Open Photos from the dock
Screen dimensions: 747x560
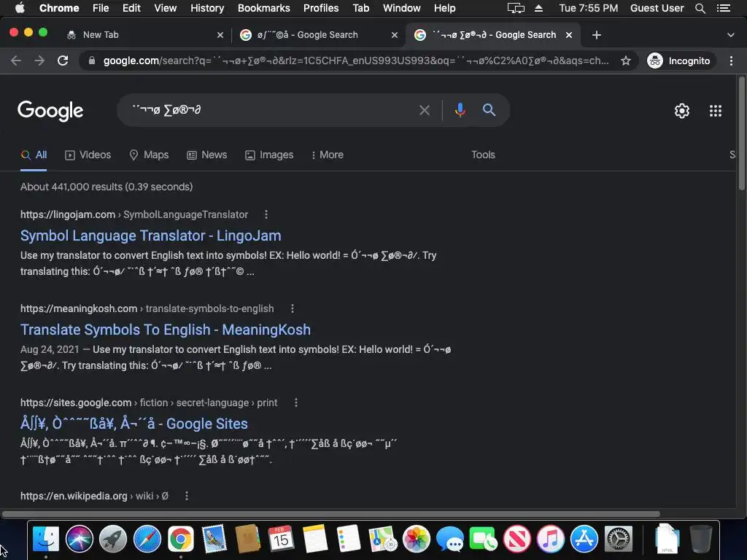(x=416, y=540)
